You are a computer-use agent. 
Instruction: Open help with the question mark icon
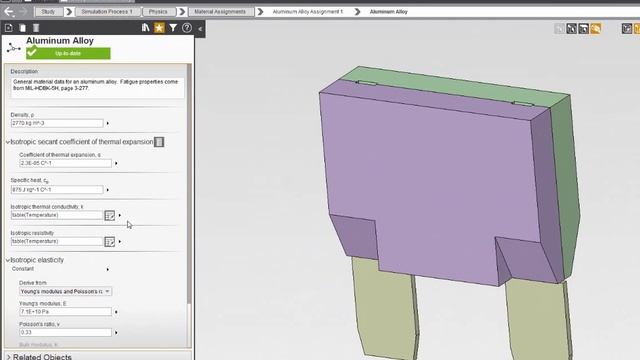187,28
